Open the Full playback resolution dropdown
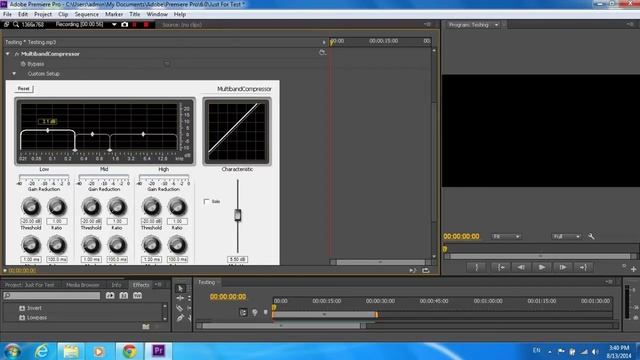640x360 pixels. (566, 237)
